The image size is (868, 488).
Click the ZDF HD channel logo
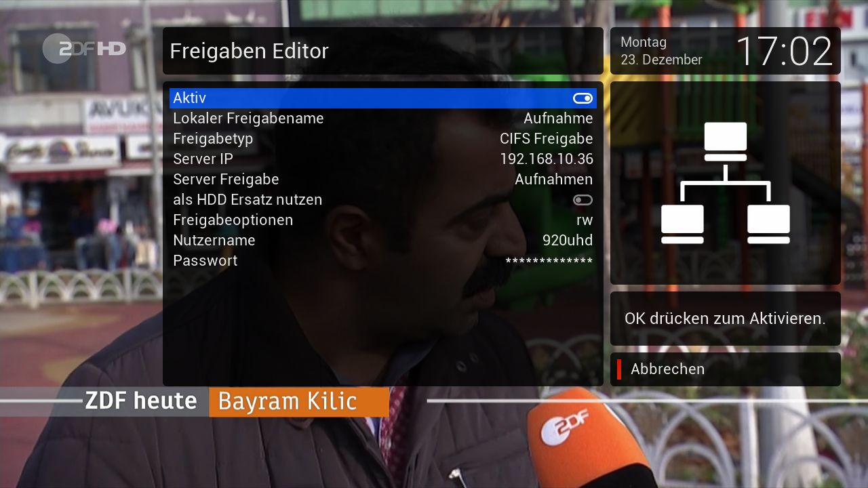coord(84,49)
